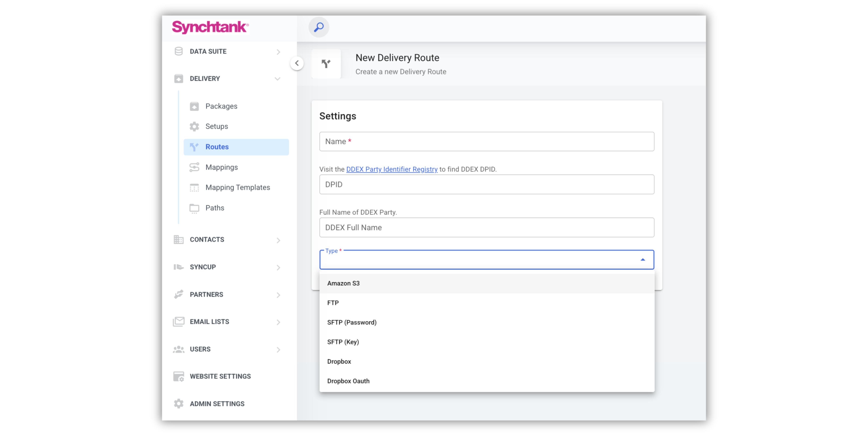
Task: Click the Admin Settings gear icon
Action: tap(179, 404)
